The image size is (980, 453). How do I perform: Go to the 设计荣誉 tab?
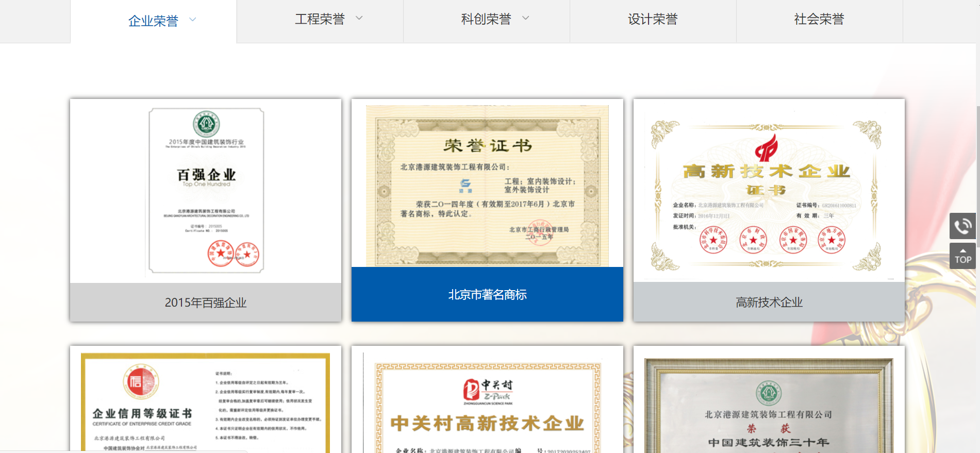point(653,19)
